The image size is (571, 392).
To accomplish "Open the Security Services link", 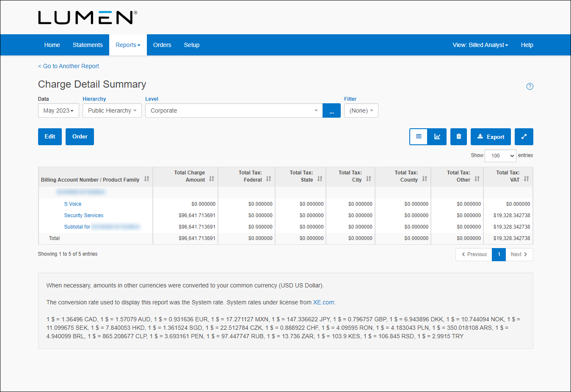I will click(x=84, y=215).
